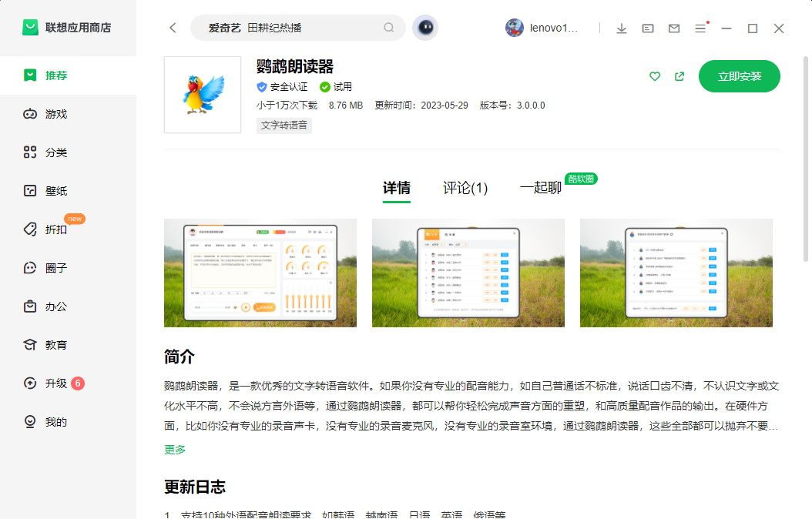Screen dimensions: 812x519
Task: Favorite the app with heart icon
Action: 655,76
